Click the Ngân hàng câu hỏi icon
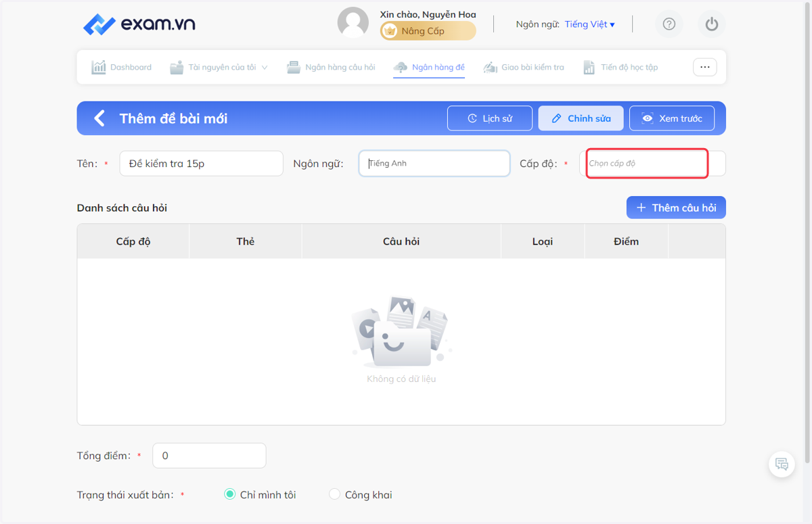 tap(294, 67)
